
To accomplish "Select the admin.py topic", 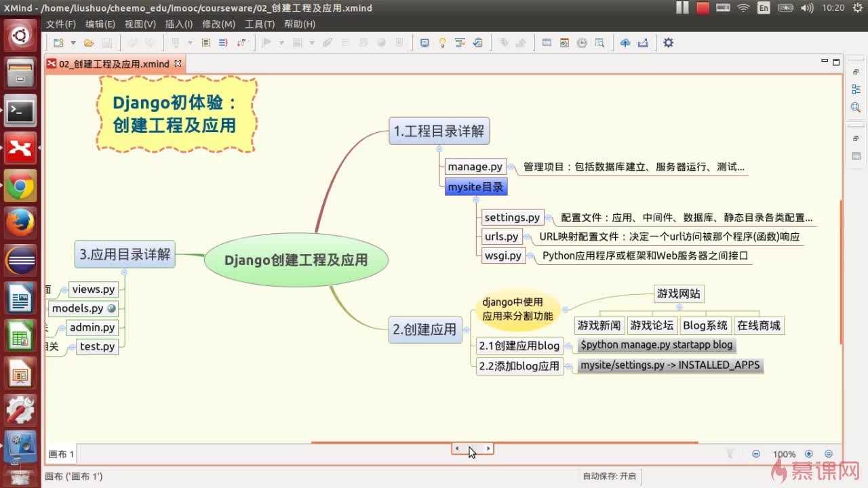I will point(92,327).
